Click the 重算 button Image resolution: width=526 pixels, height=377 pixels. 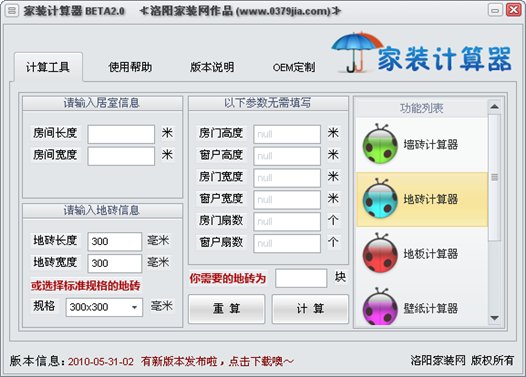click(226, 309)
